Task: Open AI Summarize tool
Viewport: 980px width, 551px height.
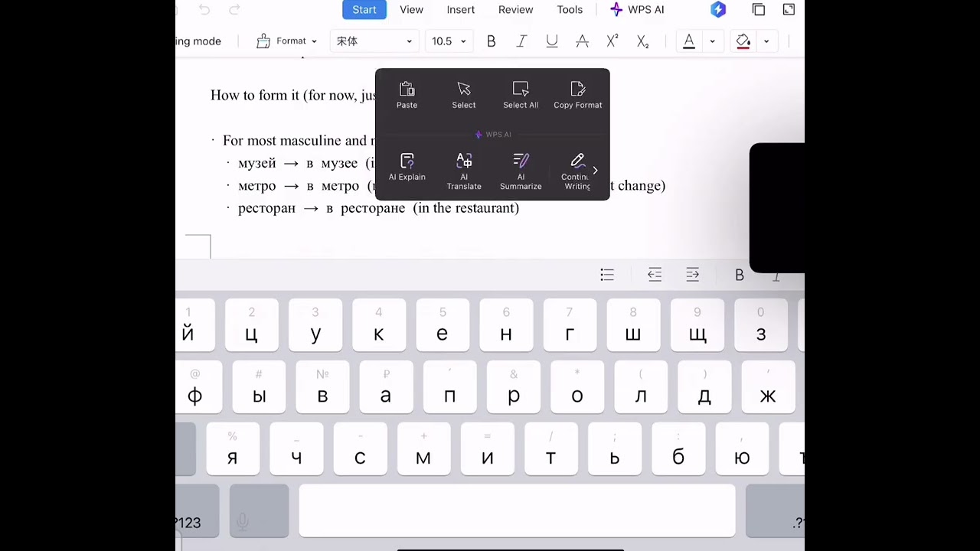Action: 521,171
